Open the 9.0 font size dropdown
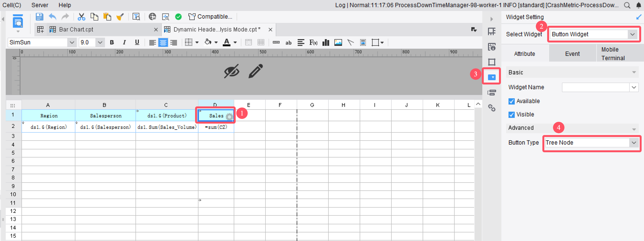 click(x=100, y=42)
